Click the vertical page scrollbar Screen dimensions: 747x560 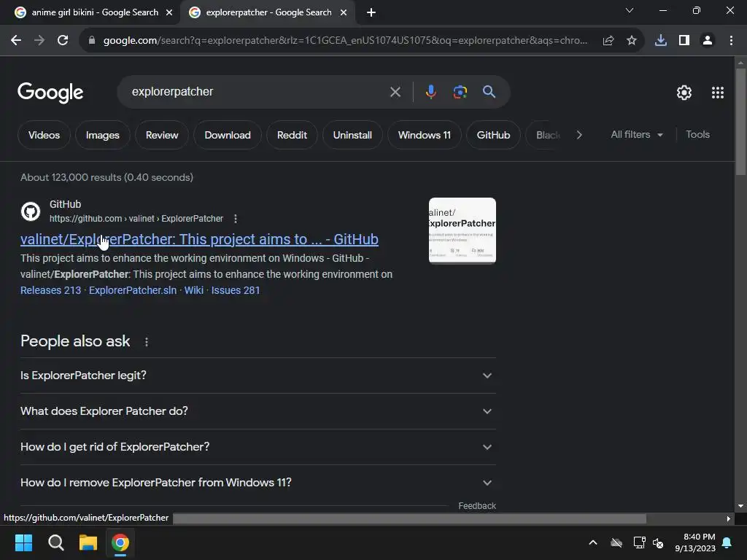pos(741,122)
